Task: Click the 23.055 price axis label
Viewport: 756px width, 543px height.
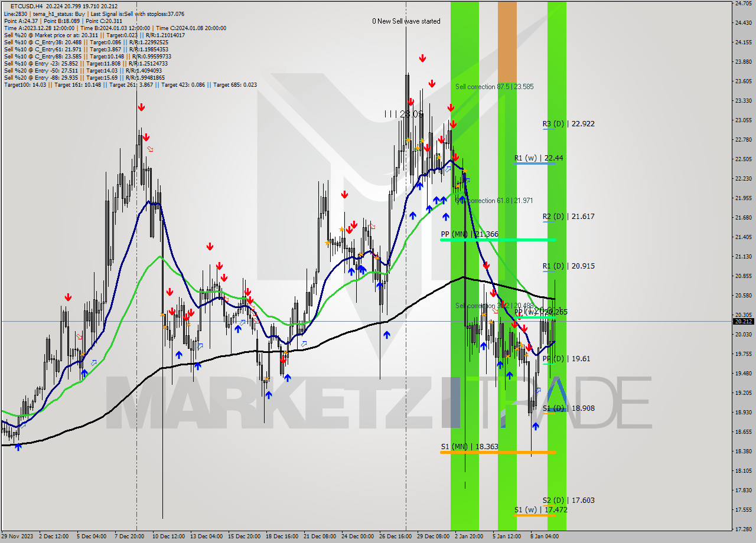Action: (x=743, y=120)
